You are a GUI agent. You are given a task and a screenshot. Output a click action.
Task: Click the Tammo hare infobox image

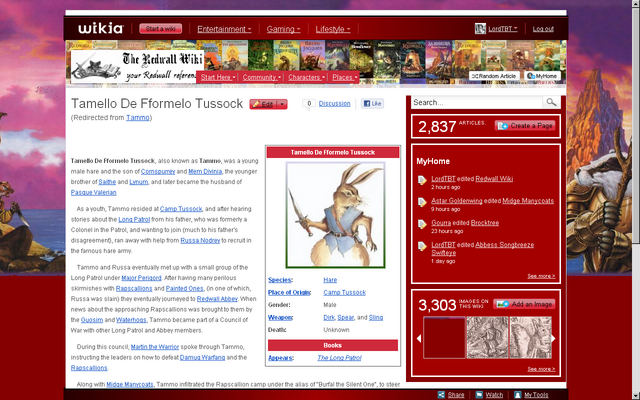point(335,215)
